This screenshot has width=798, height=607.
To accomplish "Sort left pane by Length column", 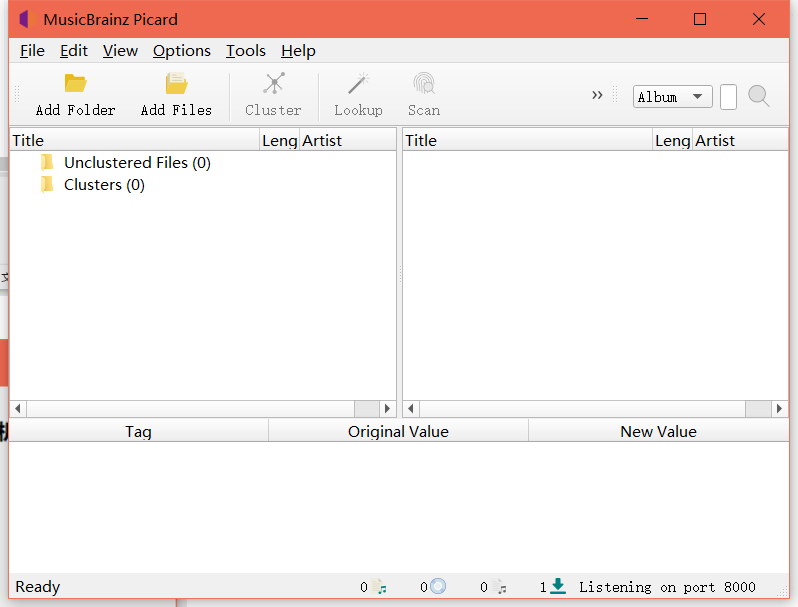I will 279,140.
